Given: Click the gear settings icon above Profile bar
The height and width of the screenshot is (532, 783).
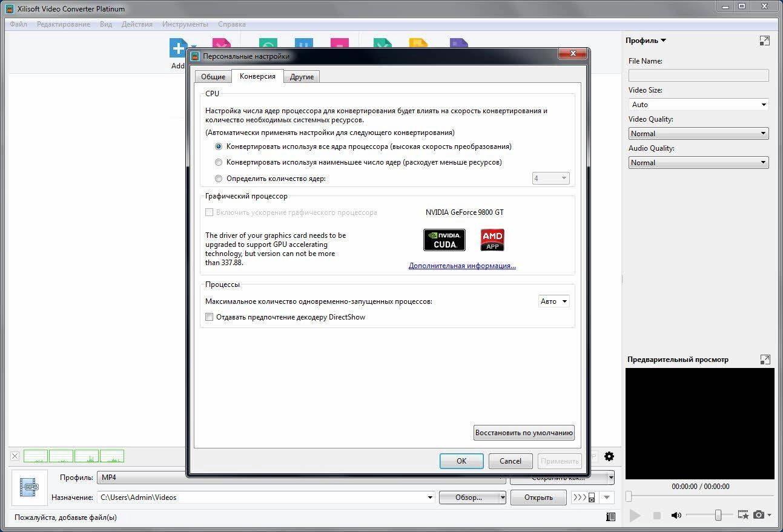Looking at the screenshot, I should pos(609,456).
